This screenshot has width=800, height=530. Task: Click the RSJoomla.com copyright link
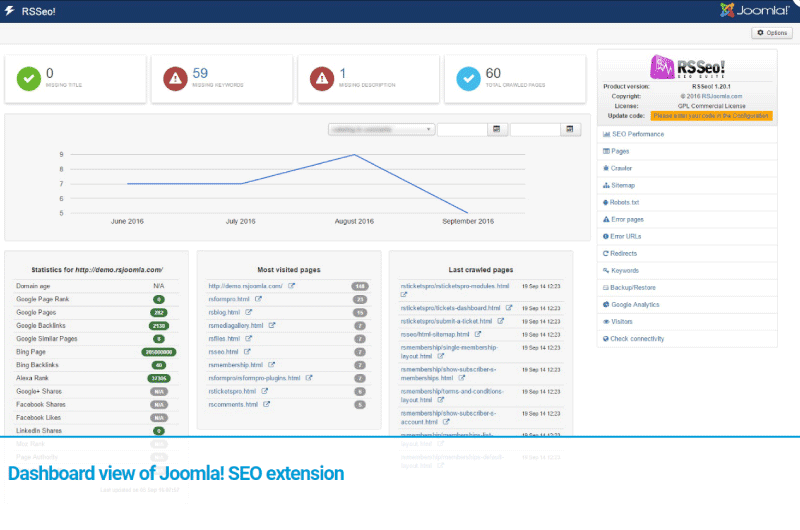point(721,96)
